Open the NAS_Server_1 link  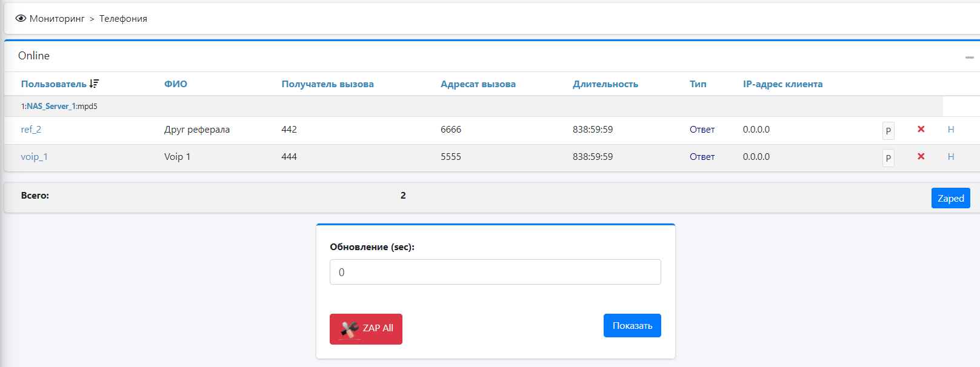pos(51,107)
